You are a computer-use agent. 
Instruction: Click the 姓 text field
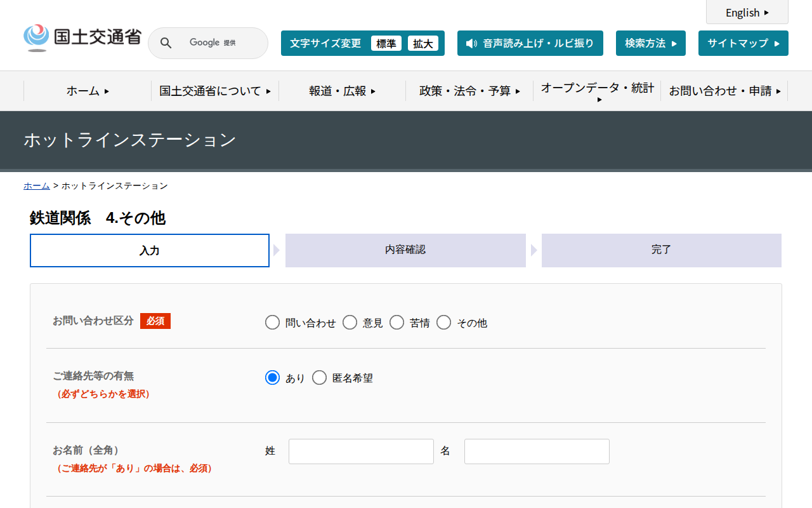pyautogui.click(x=361, y=451)
